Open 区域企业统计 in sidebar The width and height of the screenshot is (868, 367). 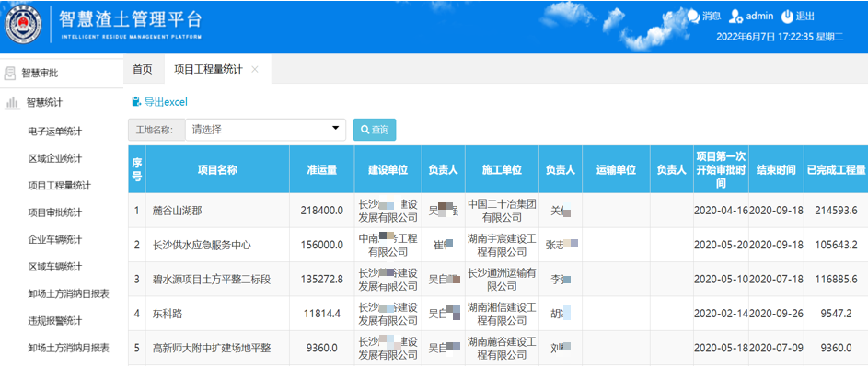click(x=55, y=158)
